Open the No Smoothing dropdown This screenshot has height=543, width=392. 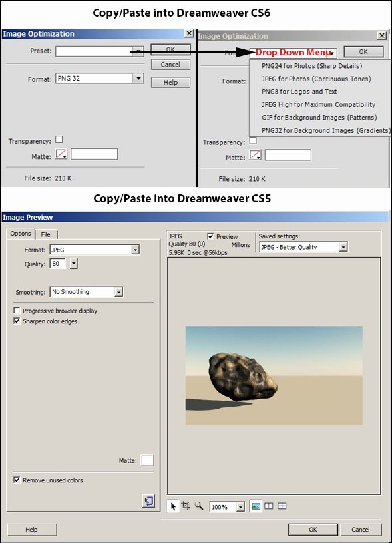click(118, 292)
